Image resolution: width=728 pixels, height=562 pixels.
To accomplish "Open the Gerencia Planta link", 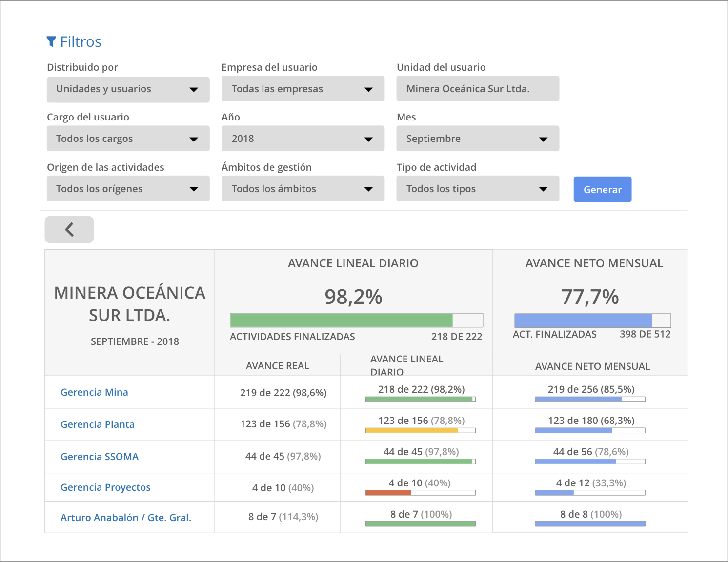I will coord(98,424).
